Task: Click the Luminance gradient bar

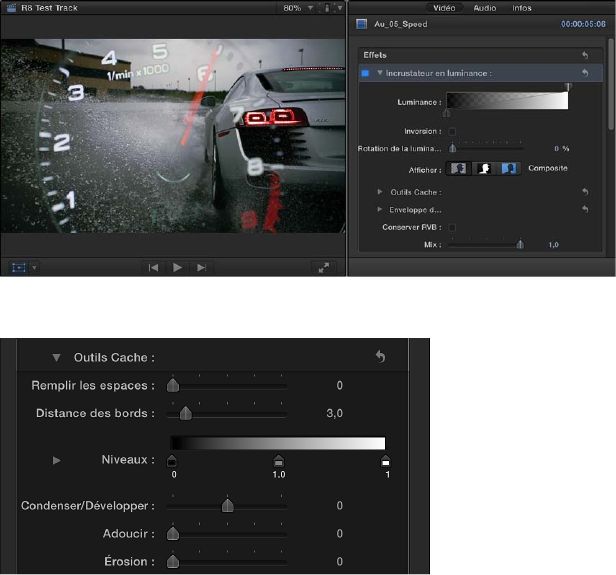Action: coord(507,100)
